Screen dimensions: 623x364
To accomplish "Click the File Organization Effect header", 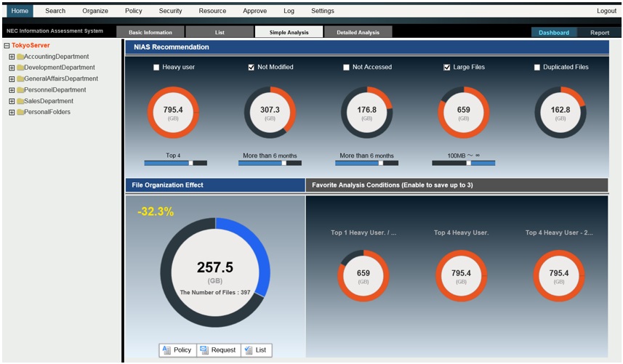I will click(x=215, y=185).
